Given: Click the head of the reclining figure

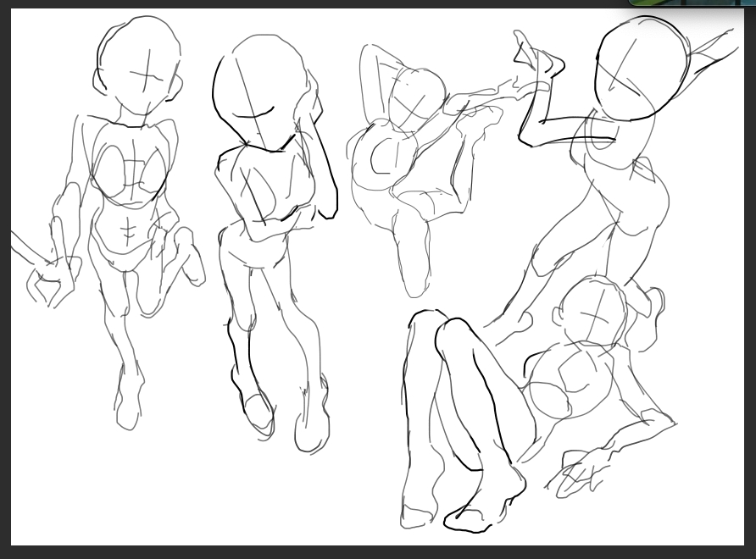Looking at the screenshot, I should 593,312.
